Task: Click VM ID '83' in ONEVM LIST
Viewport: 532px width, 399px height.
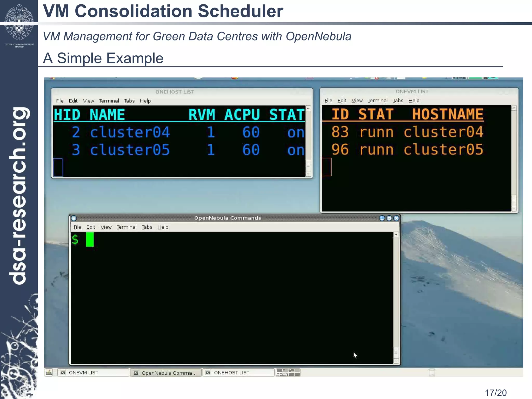Action: 340,132
